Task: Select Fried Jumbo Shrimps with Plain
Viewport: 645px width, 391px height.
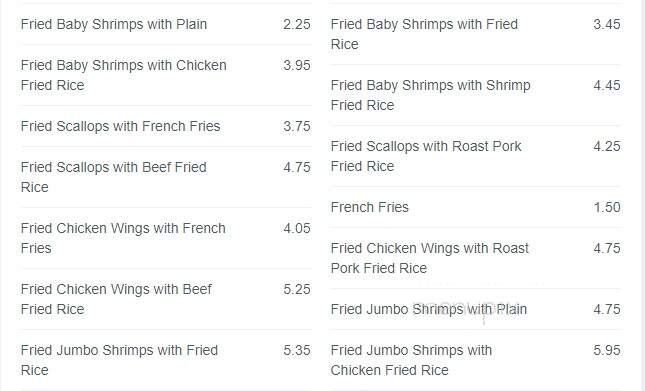Action: coord(429,309)
